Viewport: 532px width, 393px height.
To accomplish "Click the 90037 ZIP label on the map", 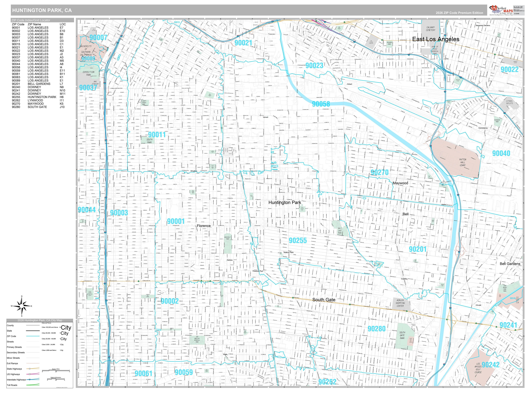I will point(88,88).
